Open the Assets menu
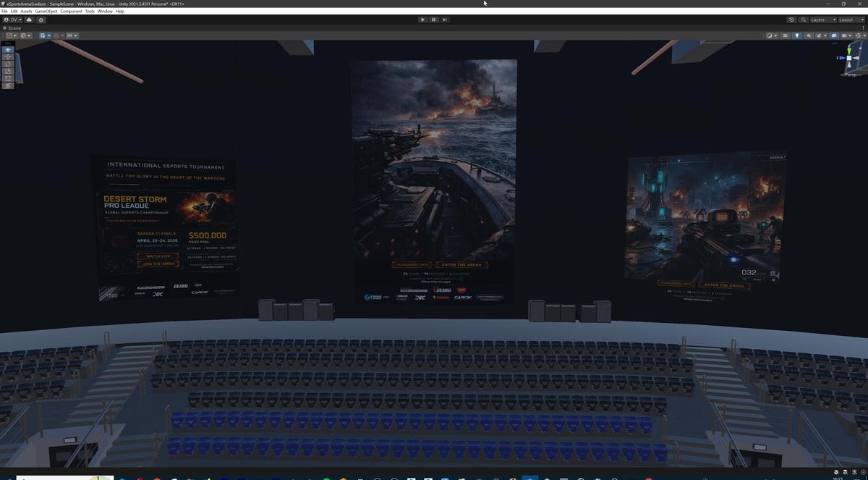This screenshot has height=480, width=868. [x=26, y=12]
